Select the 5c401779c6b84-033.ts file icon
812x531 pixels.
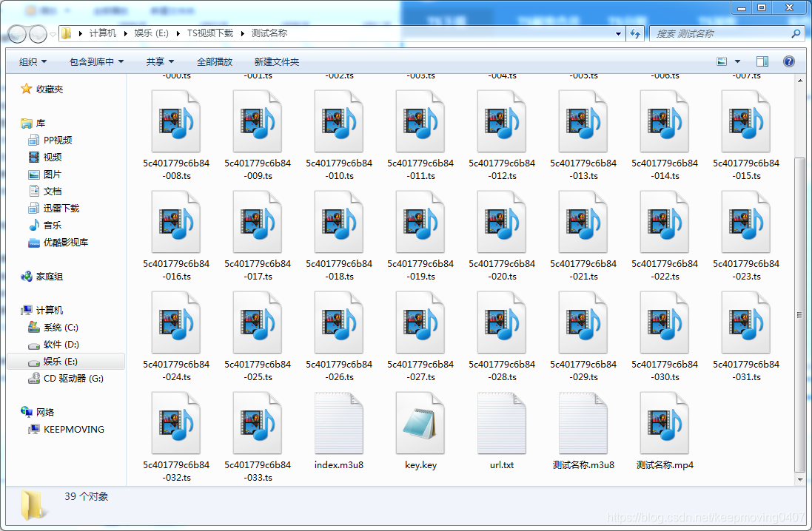(258, 423)
